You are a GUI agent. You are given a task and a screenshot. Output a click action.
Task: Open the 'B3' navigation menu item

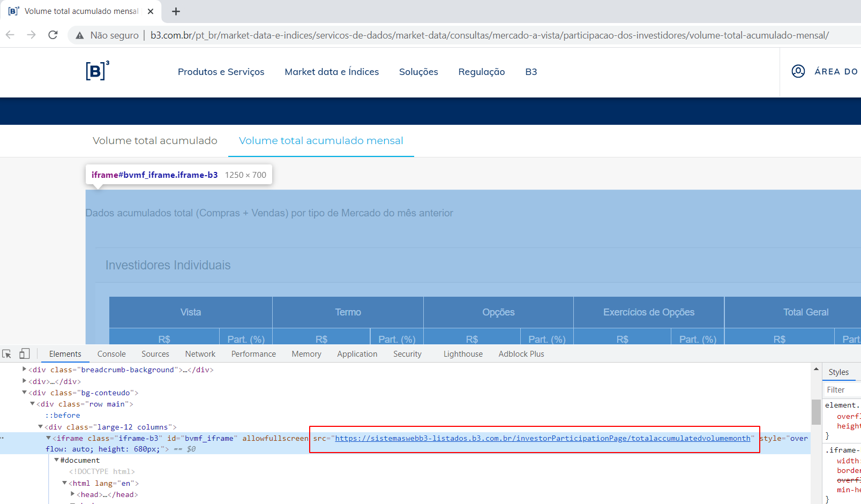[531, 72]
